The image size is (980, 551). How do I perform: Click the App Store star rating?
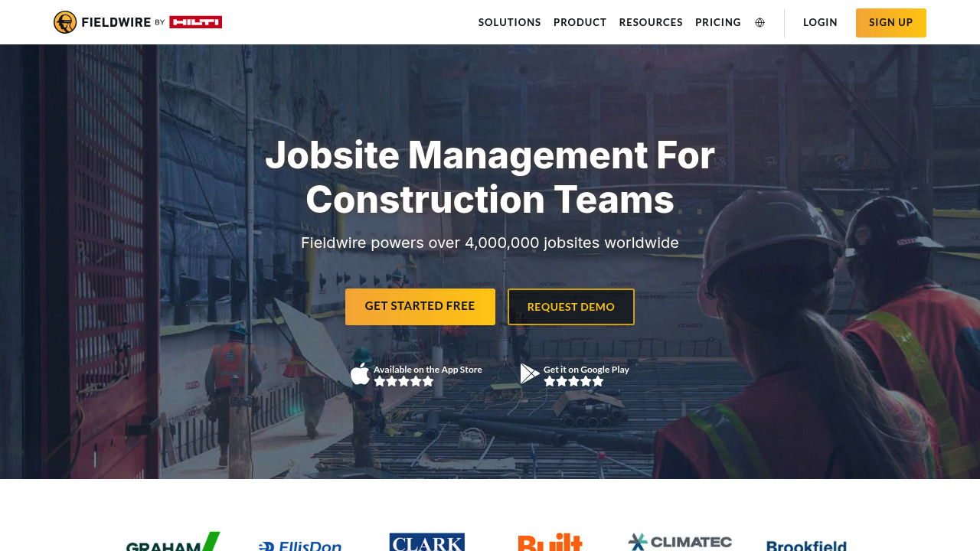[403, 380]
